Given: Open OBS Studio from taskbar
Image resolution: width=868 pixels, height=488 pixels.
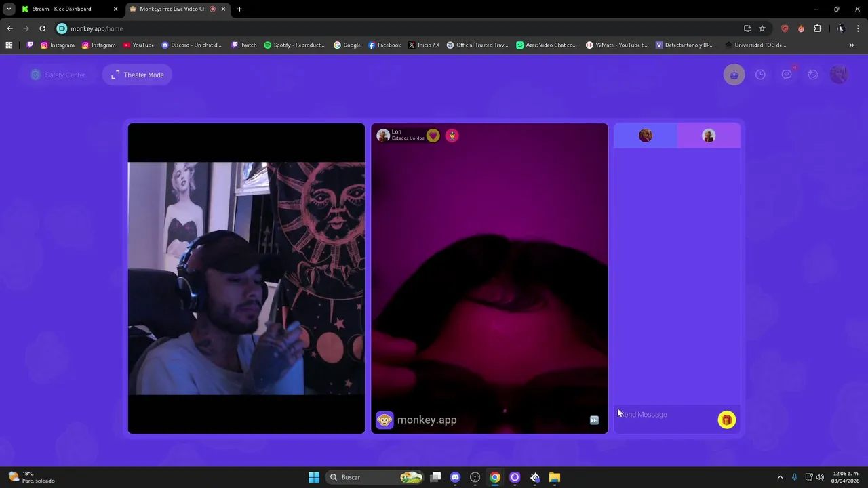Looking at the screenshot, I should pyautogui.click(x=475, y=477).
